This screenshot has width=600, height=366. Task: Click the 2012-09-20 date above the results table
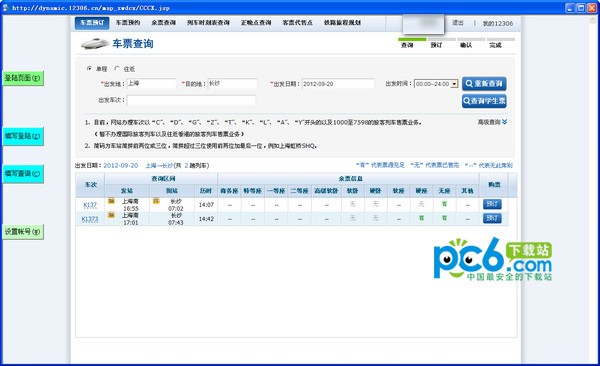pyautogui.click(x=121, y=165)
